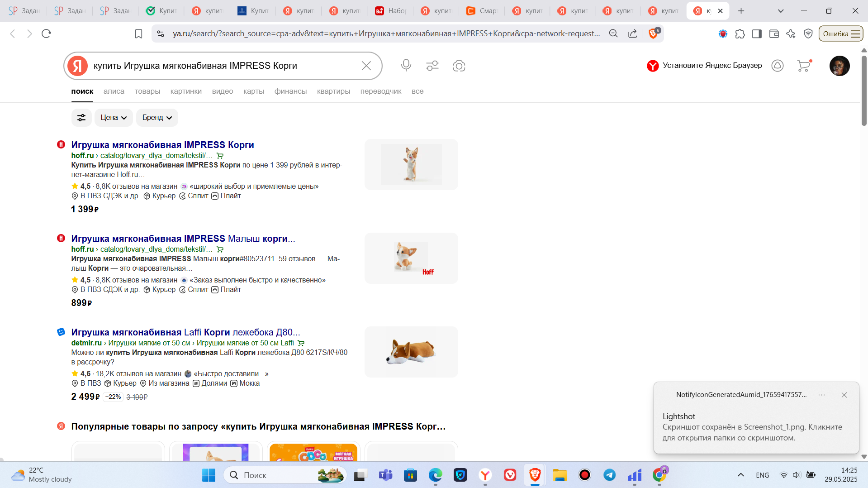
Task: Open Telegram from taskbar
Action: pos(609,475)
